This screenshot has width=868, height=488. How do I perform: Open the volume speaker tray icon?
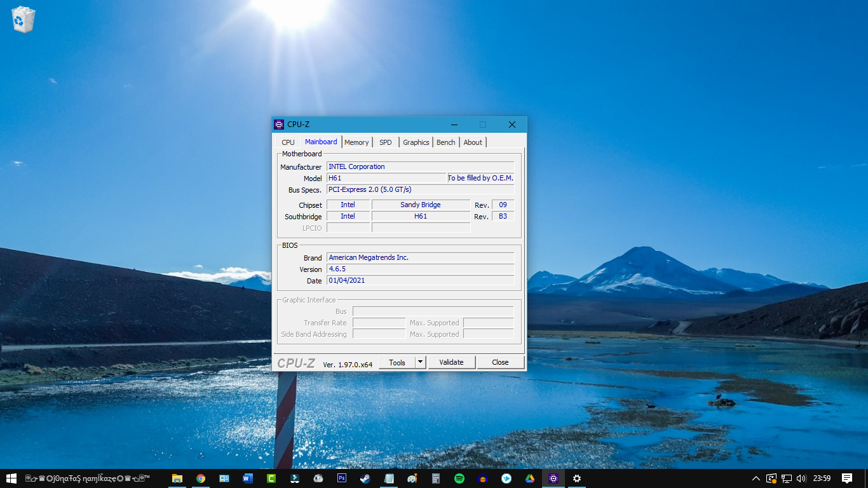point(801,478)
